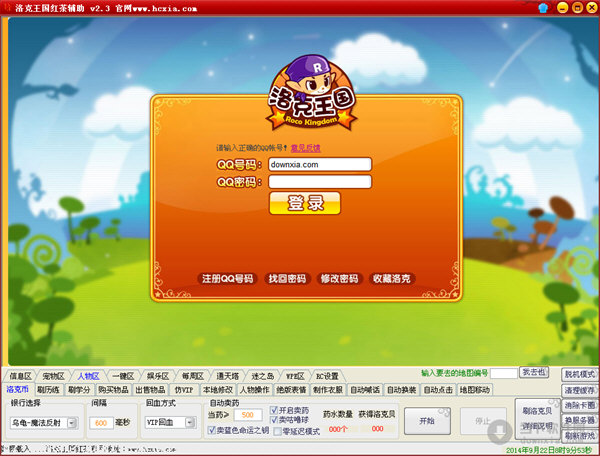Click the date-time text in status bar
Viewport: 600px width, 456px height.
pos(549,450)
